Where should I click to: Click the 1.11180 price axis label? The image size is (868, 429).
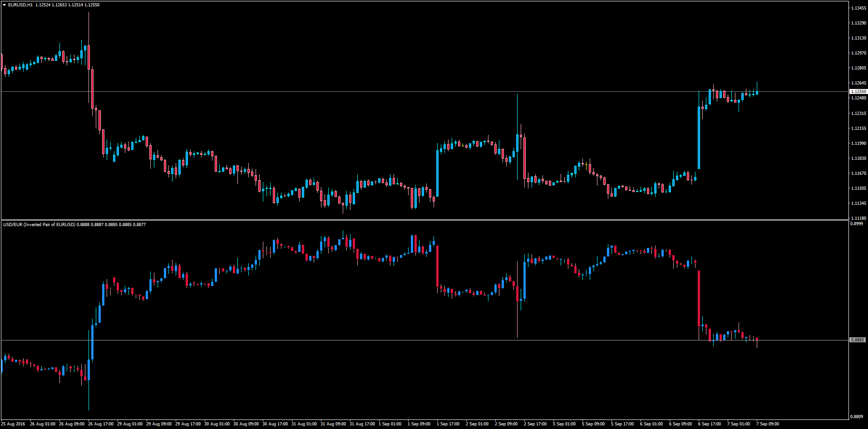pyautogui.click(x=858, y=218)
